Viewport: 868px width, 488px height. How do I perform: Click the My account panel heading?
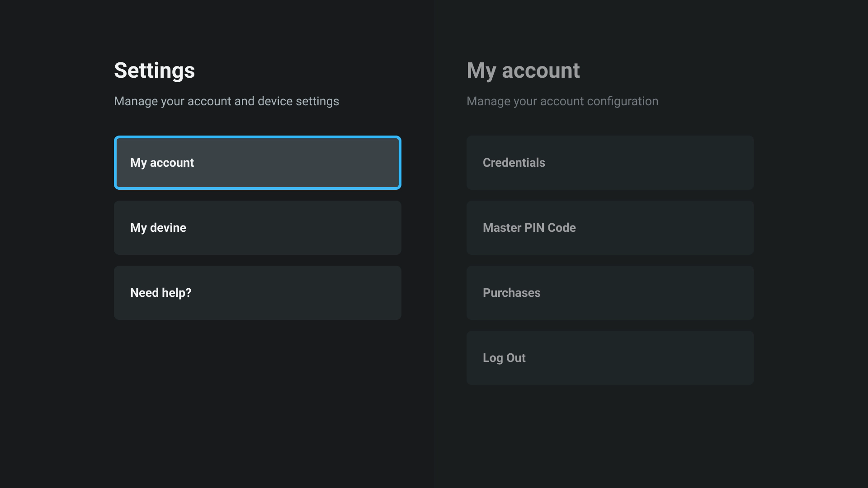(523, 70)
